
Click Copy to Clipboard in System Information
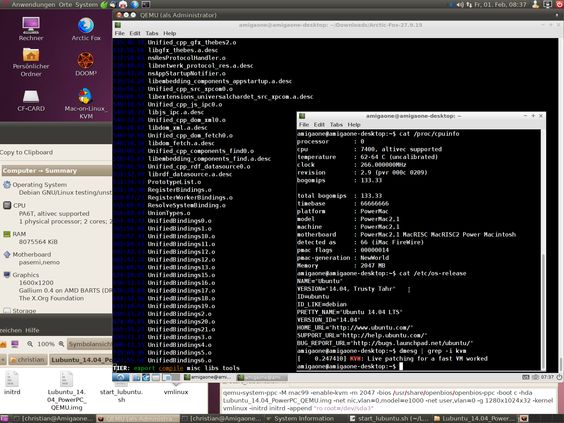[x=26, y=152]
